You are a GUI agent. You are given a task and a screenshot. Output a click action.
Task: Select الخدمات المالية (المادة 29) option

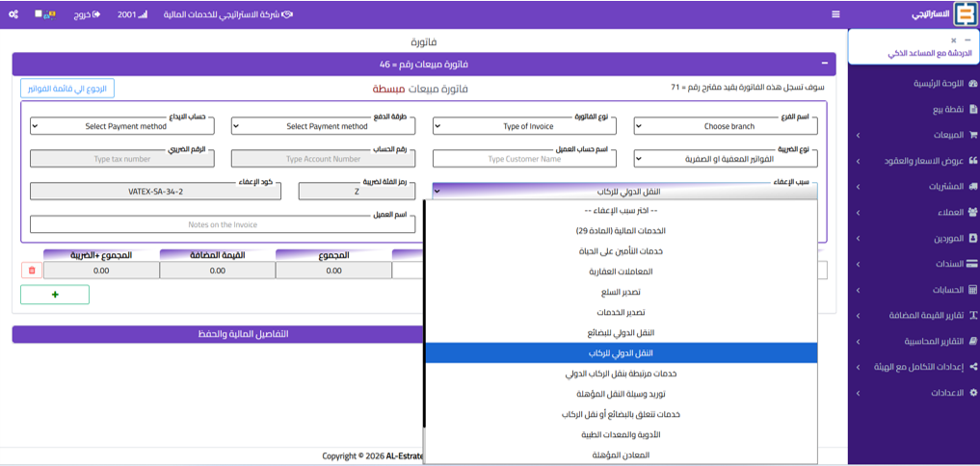pos(621,230)
